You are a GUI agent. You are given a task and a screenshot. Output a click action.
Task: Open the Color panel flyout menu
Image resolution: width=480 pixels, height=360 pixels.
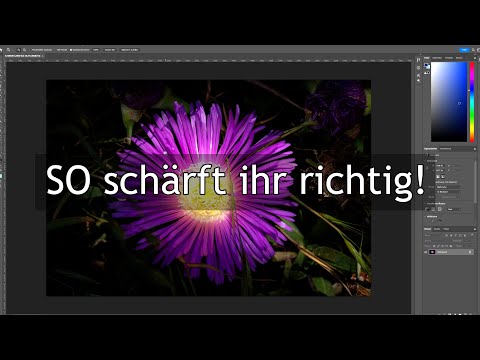(x=475, y=58)
